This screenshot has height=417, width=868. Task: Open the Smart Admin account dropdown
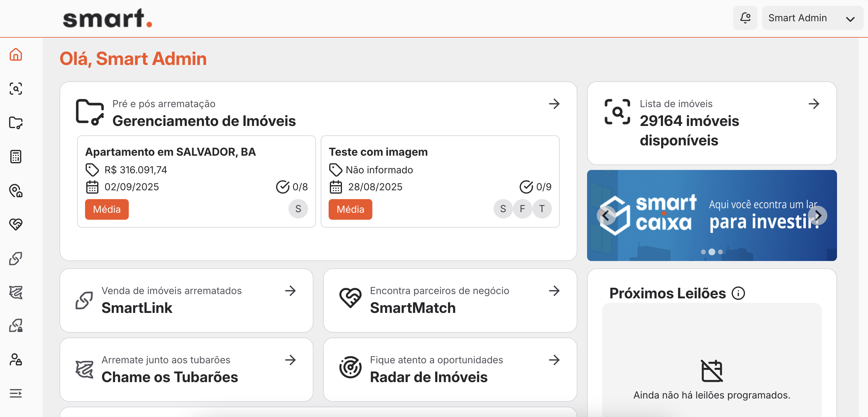pyautogui.click(x=812, y=18)
